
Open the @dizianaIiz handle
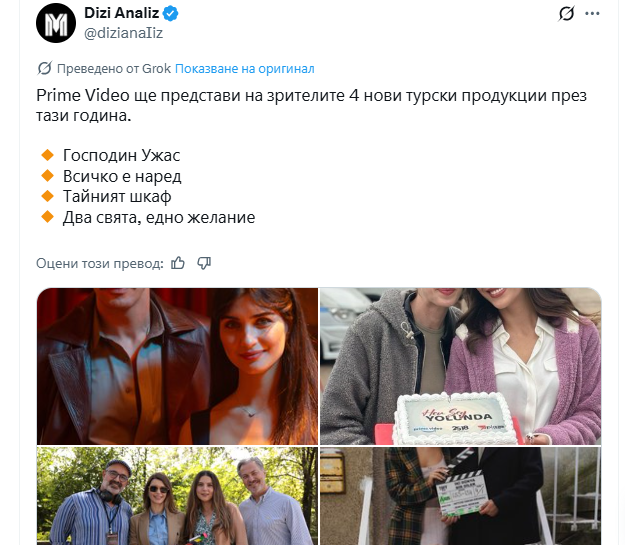(124, 33)
